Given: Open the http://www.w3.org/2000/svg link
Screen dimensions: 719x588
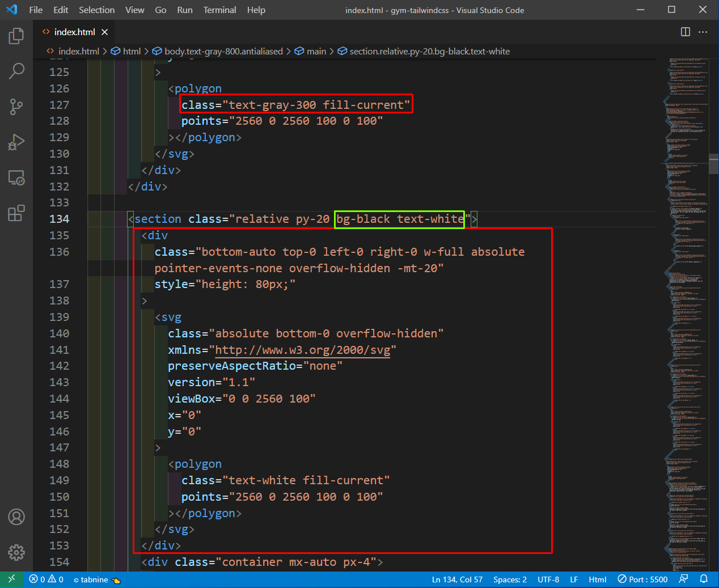Looking at the screenshot, I should click(x=303, y=350).
